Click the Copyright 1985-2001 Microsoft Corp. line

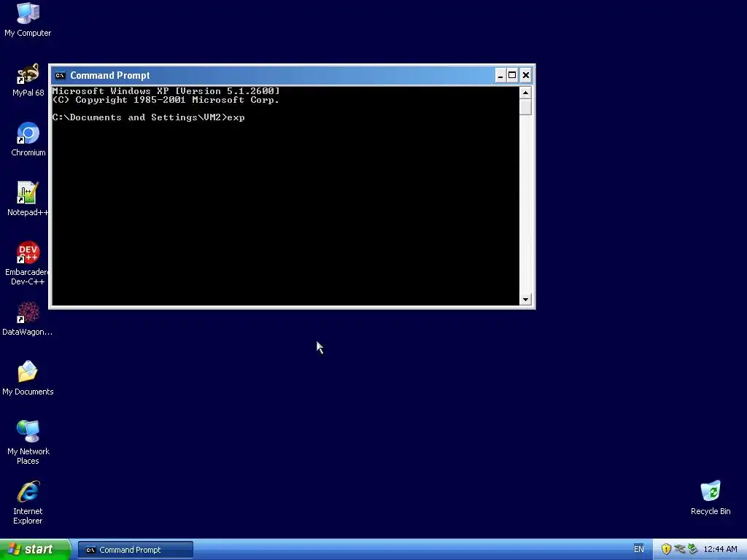pyautogui.click(x=166, y=100)
